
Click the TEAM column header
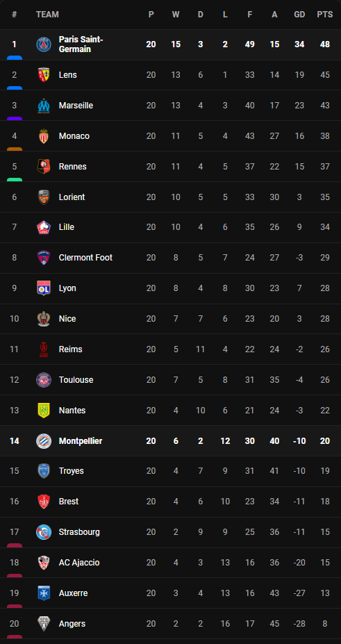tap(47, 15)
